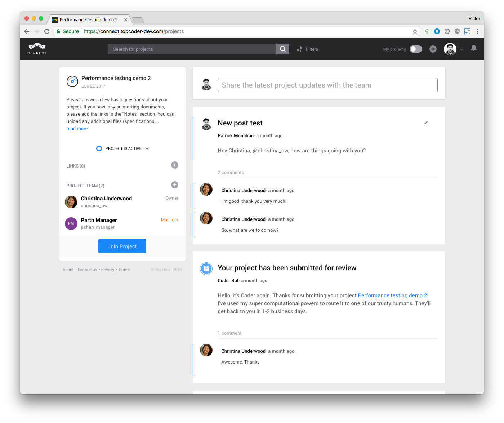This screenshot has width=504, height=423.
Task: Open the Terms footer link
Action: click(x=124, y=270)
